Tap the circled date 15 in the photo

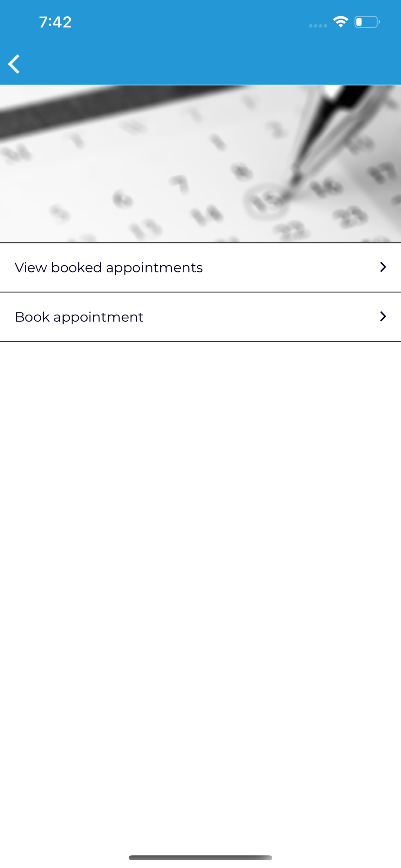pos(266,201)
